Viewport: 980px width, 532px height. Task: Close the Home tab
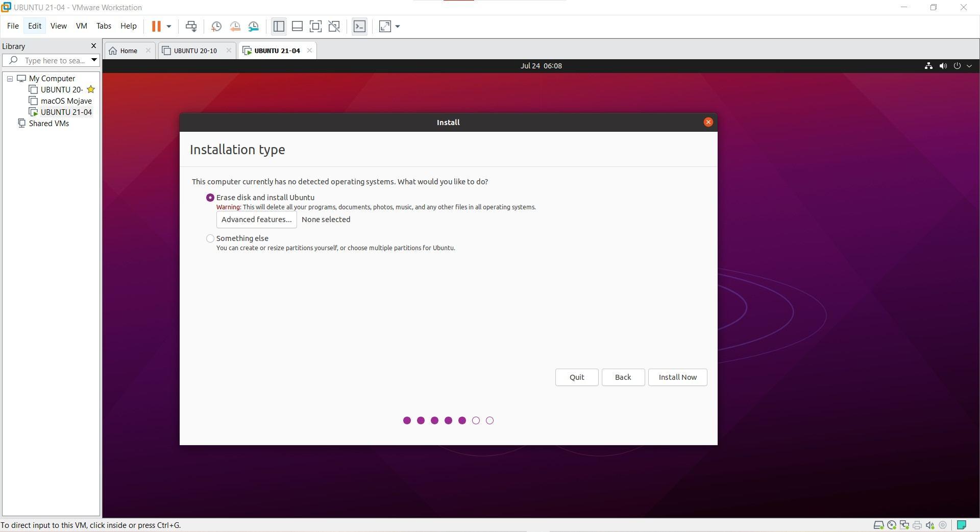click(148, 51)
